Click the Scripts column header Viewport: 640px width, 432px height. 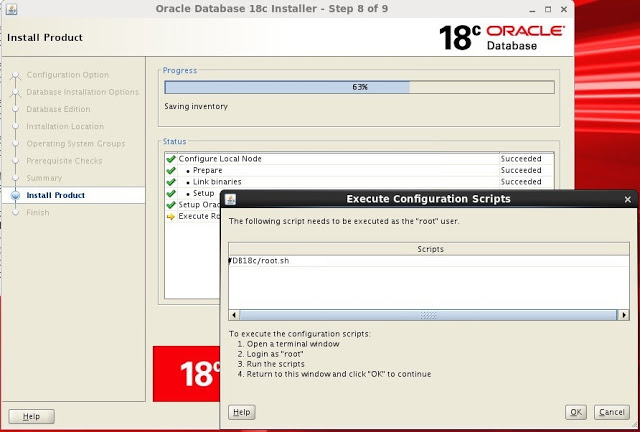pos(427,248)
